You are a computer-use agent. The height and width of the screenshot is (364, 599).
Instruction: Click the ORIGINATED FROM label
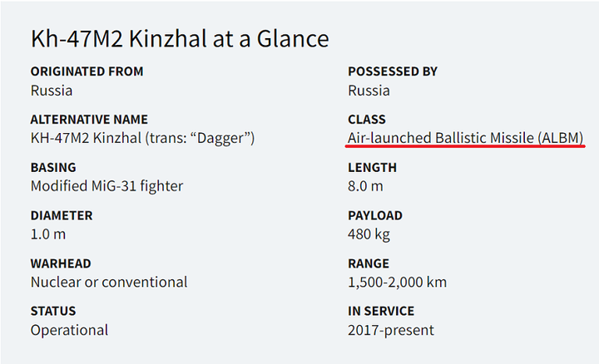87,71
